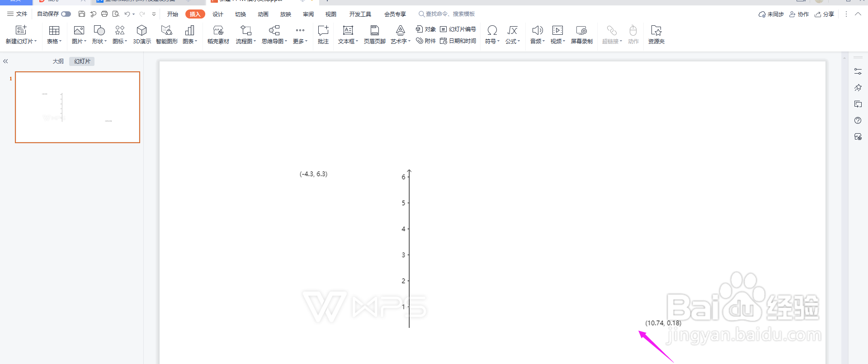This screenshot has width=868, height=364.
Task: Click the 分享 share button
Action: 825,14
